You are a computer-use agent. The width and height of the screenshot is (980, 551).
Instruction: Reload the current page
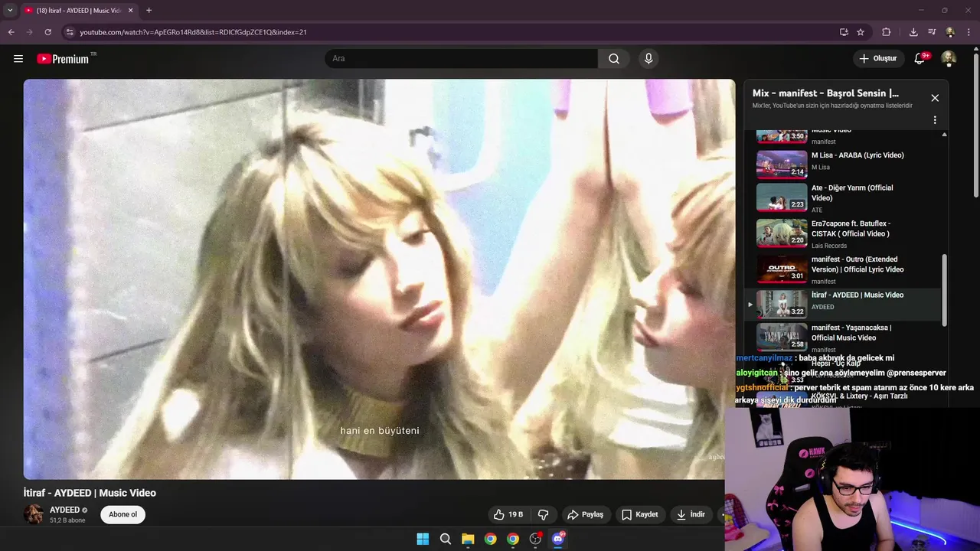[x=47, y=32]
